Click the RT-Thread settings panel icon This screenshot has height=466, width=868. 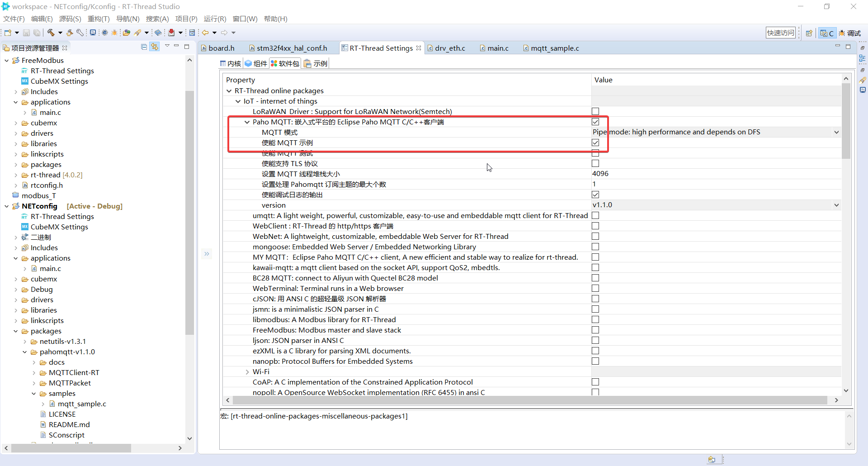point(192,33)
